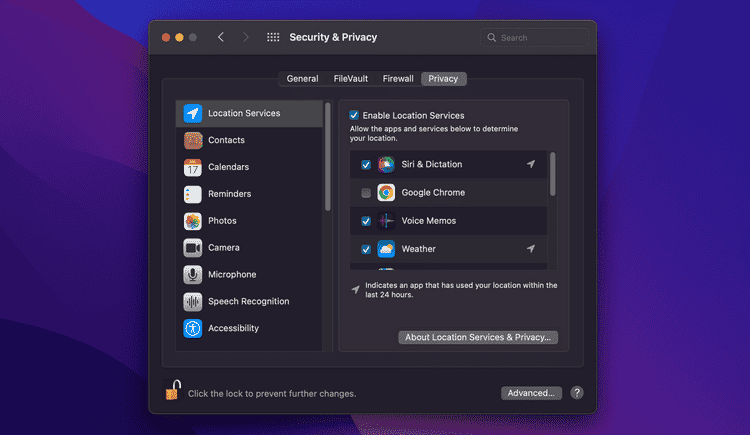
Task: Click the Google Chrome app icon
Action: (386, 192)
